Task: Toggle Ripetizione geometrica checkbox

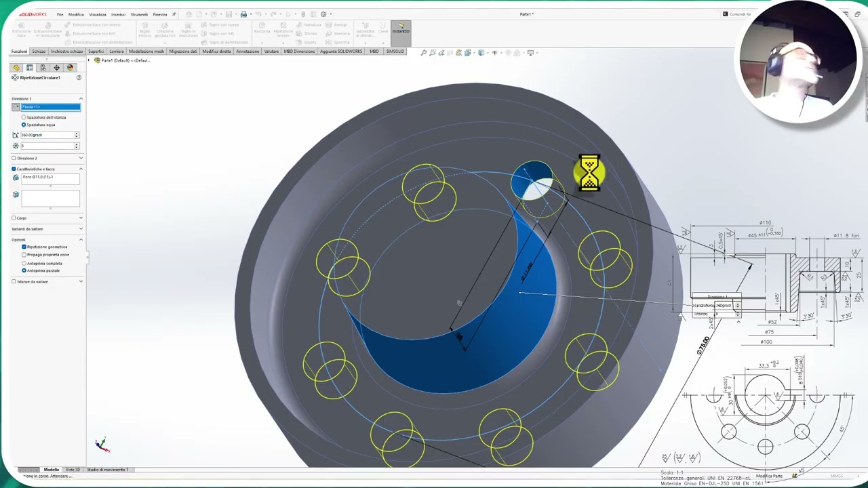Action: [x=24, y=247]
